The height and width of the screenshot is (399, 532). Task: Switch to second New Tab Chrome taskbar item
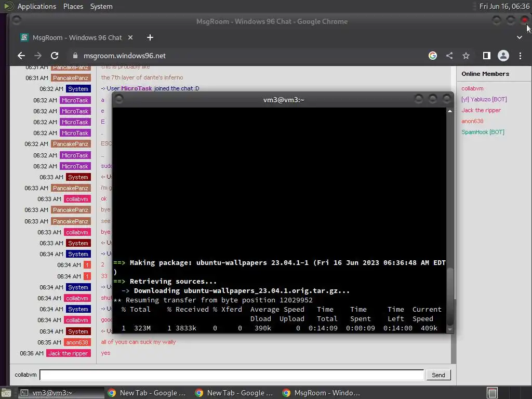tap(234, 393)
